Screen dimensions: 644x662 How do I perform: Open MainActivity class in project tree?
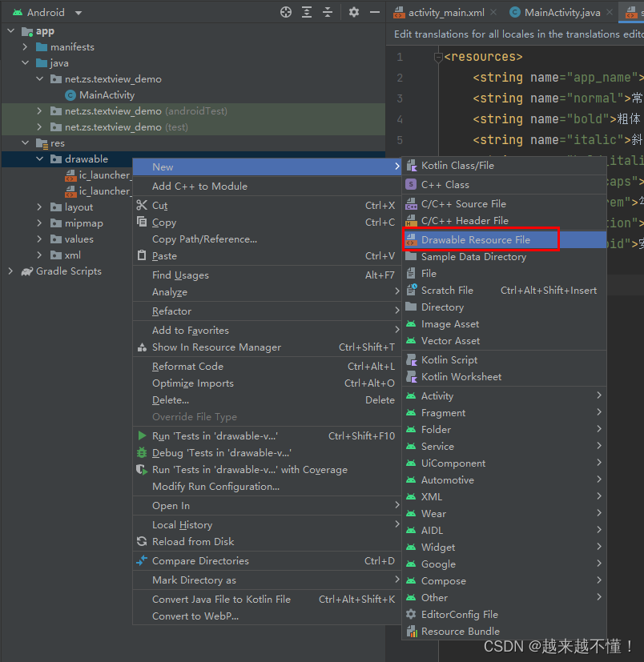coord(107,95)
